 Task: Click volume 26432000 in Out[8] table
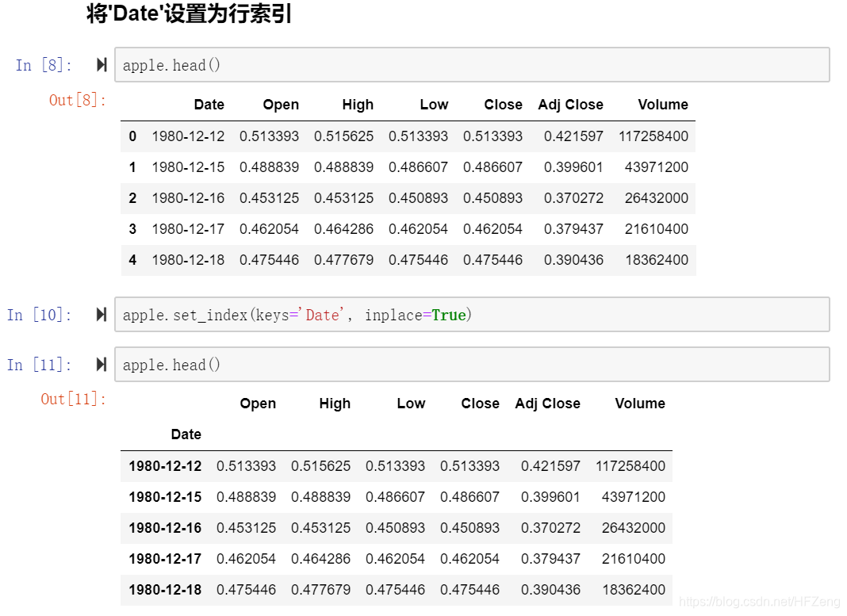coord(657,198)
